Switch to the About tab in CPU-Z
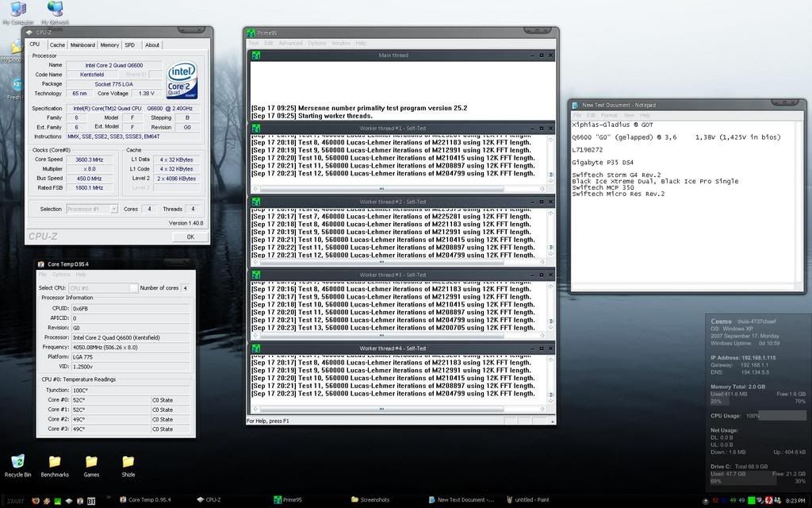The height and width of the screenshot is (508, 812). tap(152, 45)
